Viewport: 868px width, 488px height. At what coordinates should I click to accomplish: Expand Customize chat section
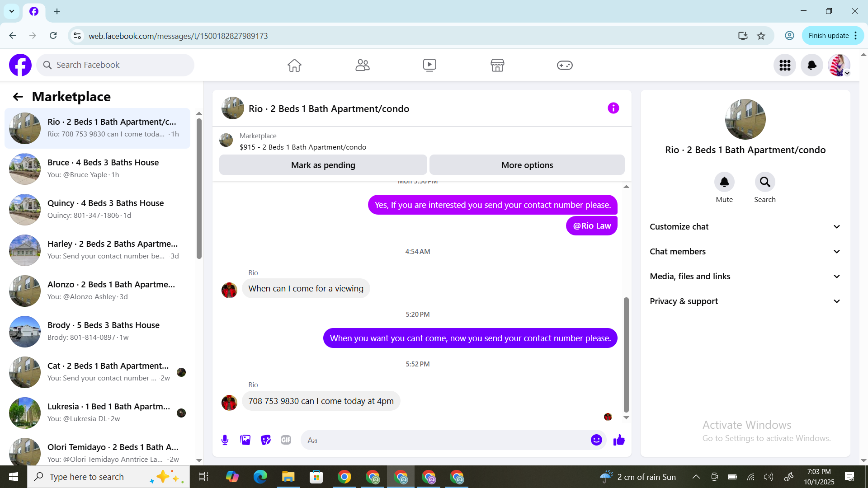[745, 226]
